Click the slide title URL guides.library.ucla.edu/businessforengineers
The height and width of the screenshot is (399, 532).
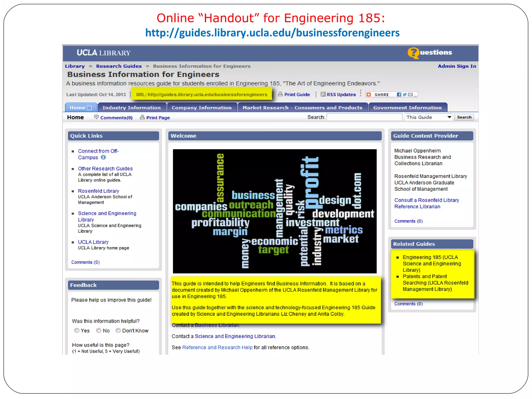click(272, 33)
